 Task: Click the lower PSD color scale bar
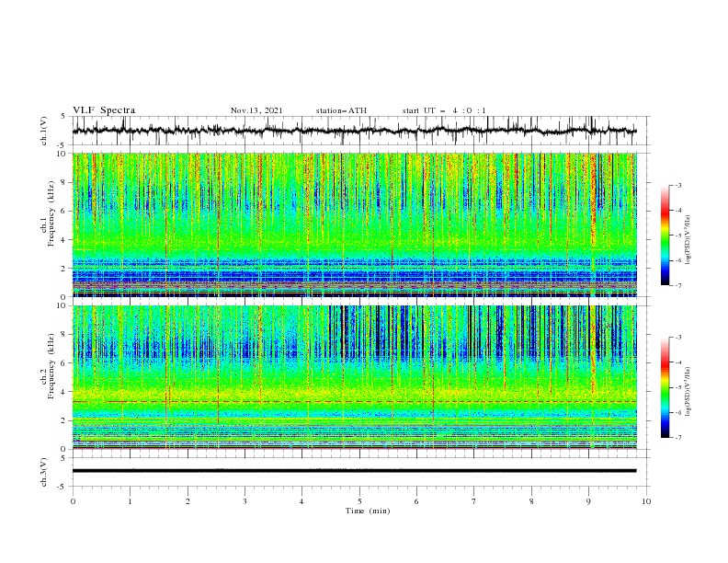coord(665,387)
